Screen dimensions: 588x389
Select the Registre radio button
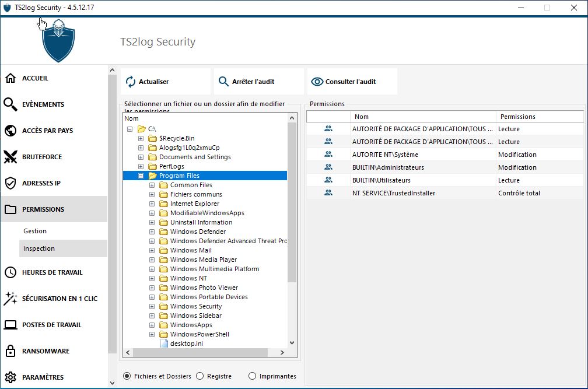tap(200, 376)
